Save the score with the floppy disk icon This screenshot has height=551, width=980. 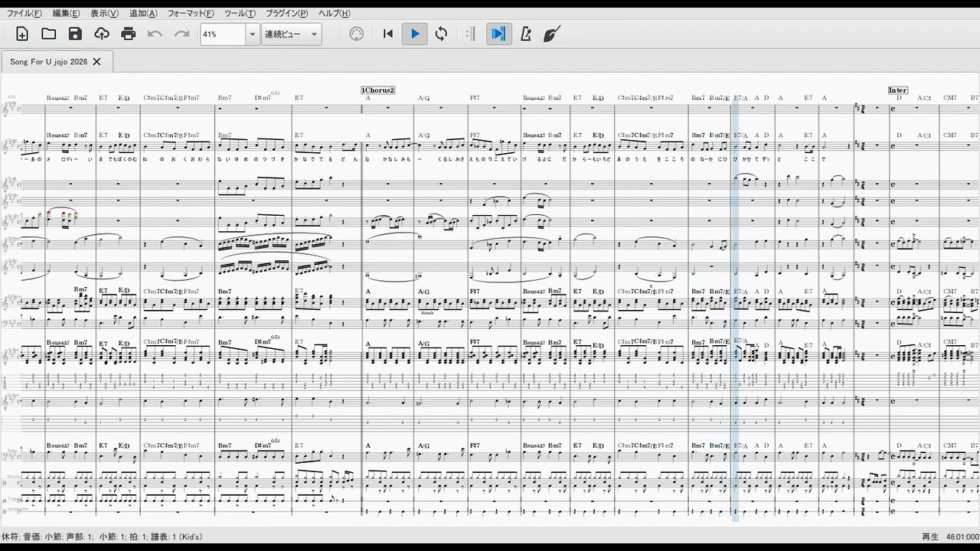coord(75,34)
